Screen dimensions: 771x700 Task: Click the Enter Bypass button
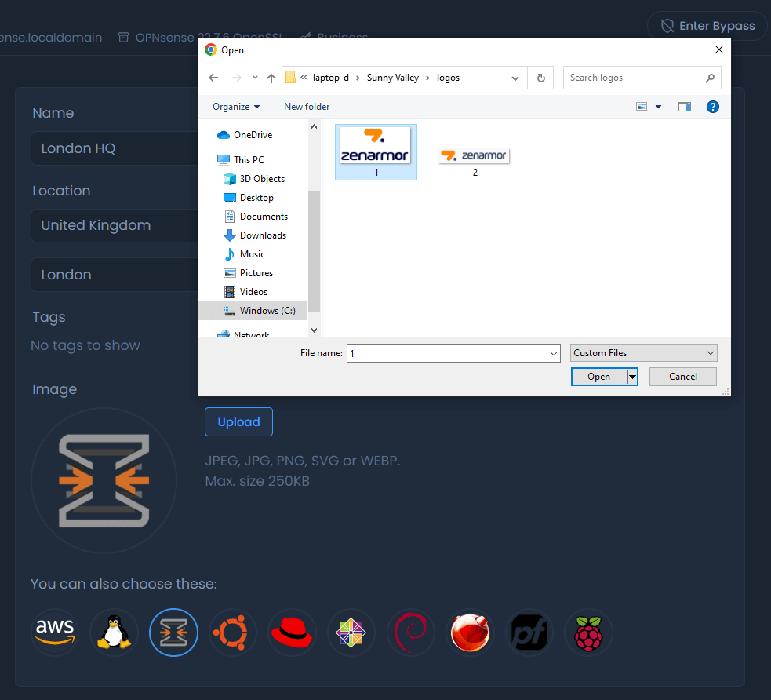click(x=707, y=26)
